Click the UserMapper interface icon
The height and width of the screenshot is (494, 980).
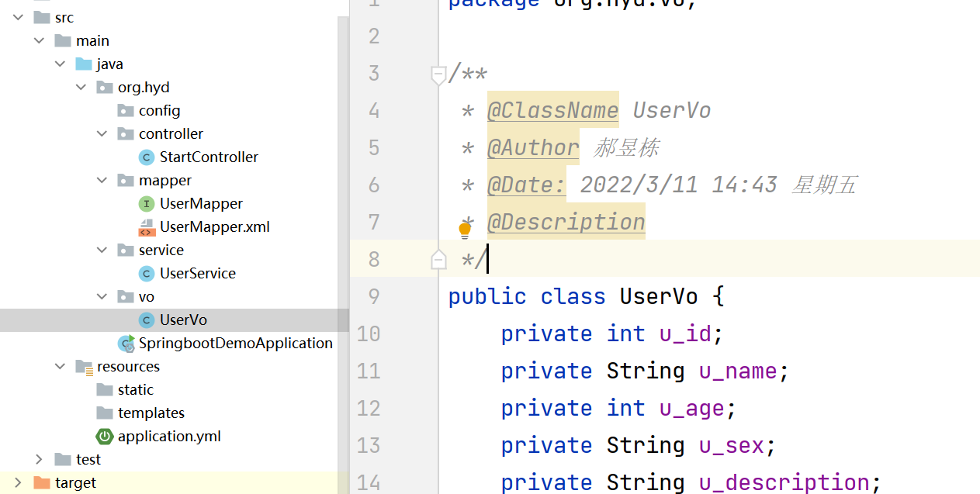147,203
